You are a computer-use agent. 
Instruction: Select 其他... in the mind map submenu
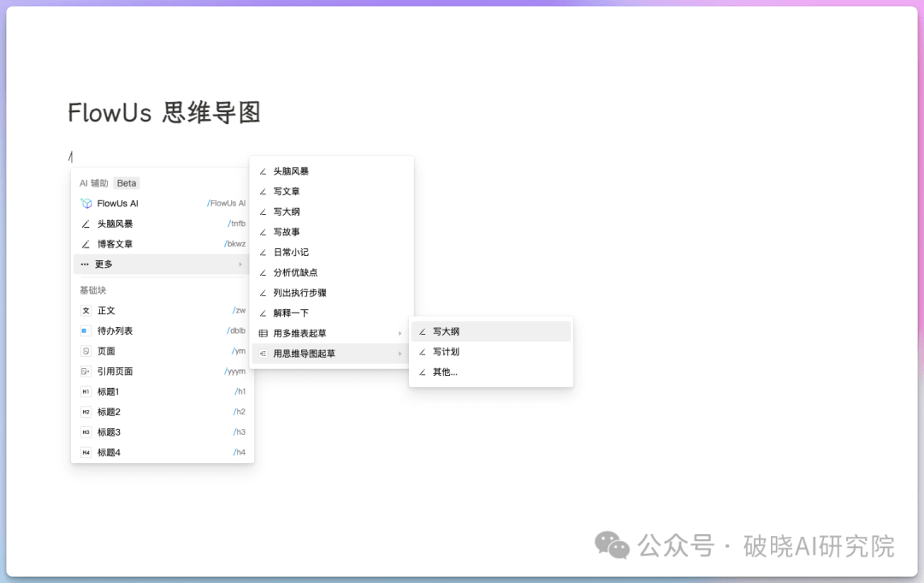click(491, 372)
